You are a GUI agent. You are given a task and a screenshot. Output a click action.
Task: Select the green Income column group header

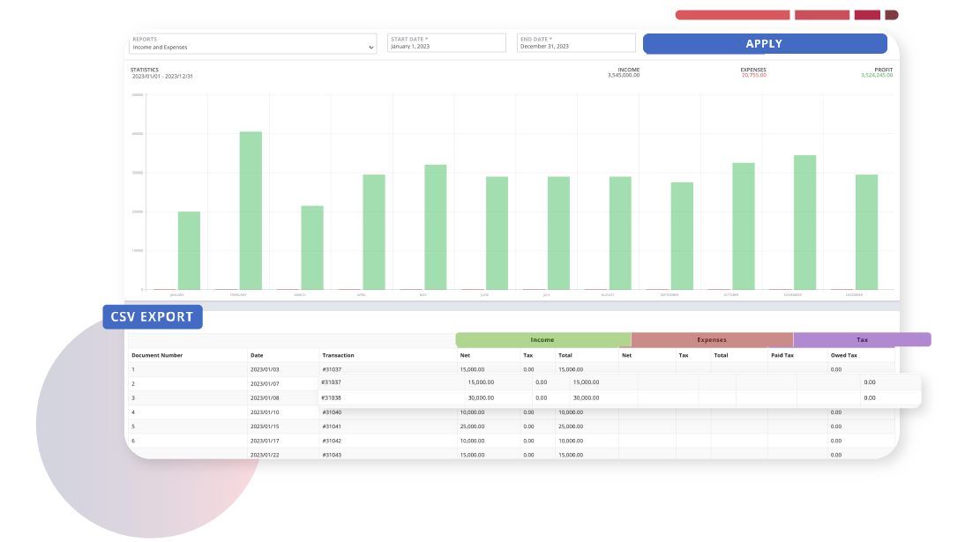click(x=542, y=339)
